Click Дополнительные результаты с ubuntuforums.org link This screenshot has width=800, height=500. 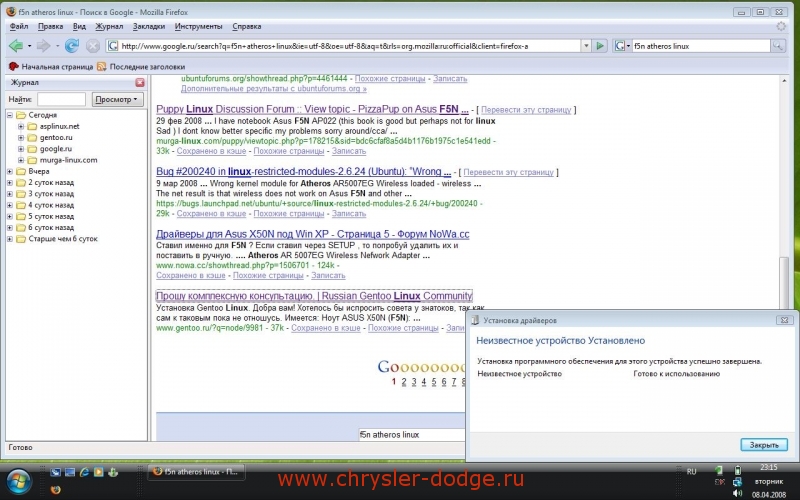pyautogui.click(x=273, y=89)
